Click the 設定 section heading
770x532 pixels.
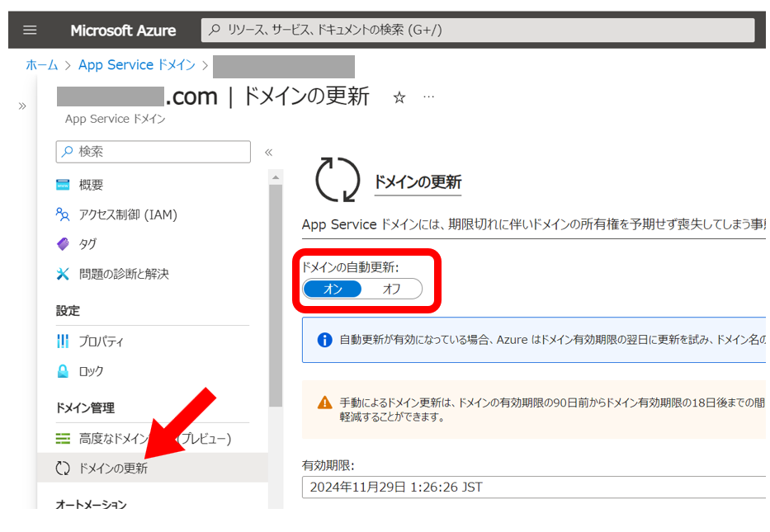(x=68, y=311)
